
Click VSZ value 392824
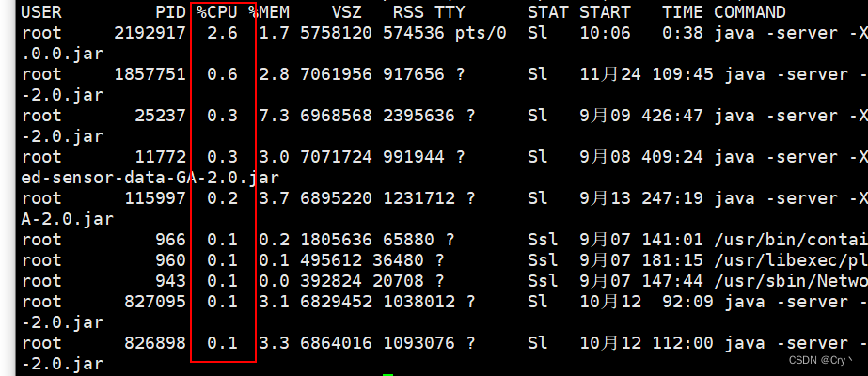coord(331,281)
